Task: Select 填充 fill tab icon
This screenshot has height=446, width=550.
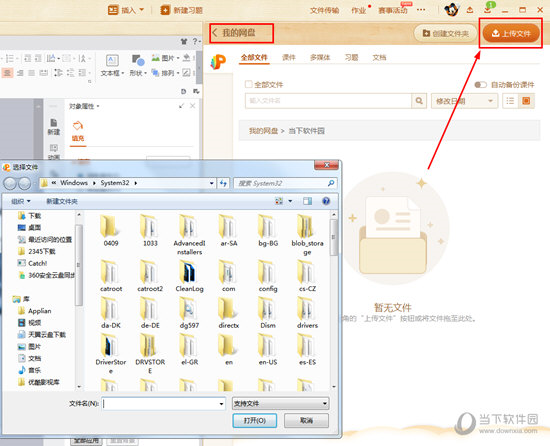Action: click(x=78, y=131)
